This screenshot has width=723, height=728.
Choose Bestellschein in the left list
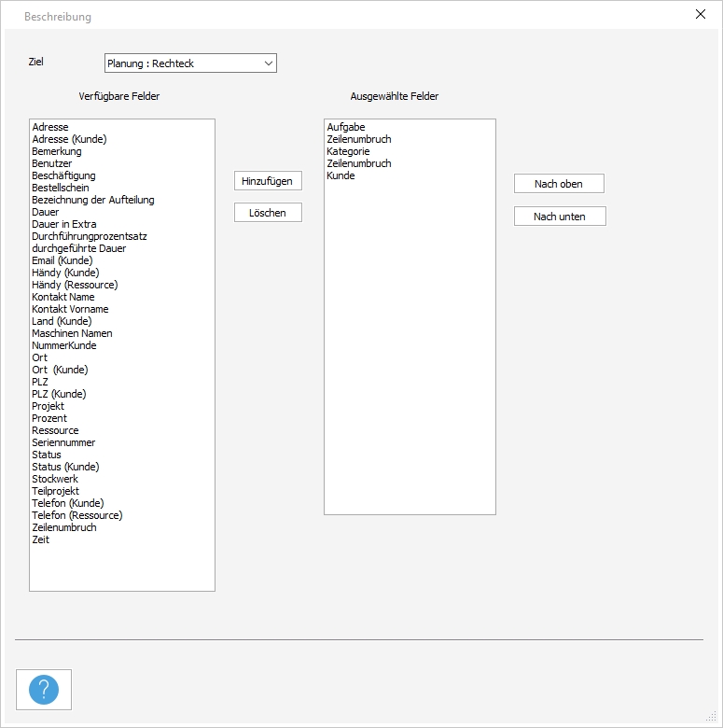click(61, 188)
